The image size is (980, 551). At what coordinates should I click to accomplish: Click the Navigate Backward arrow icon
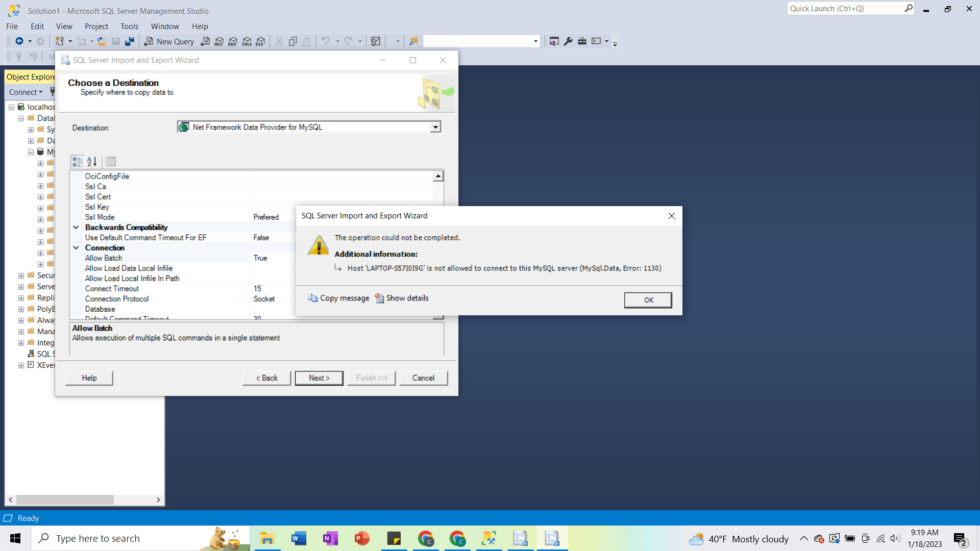coord(19,41)
